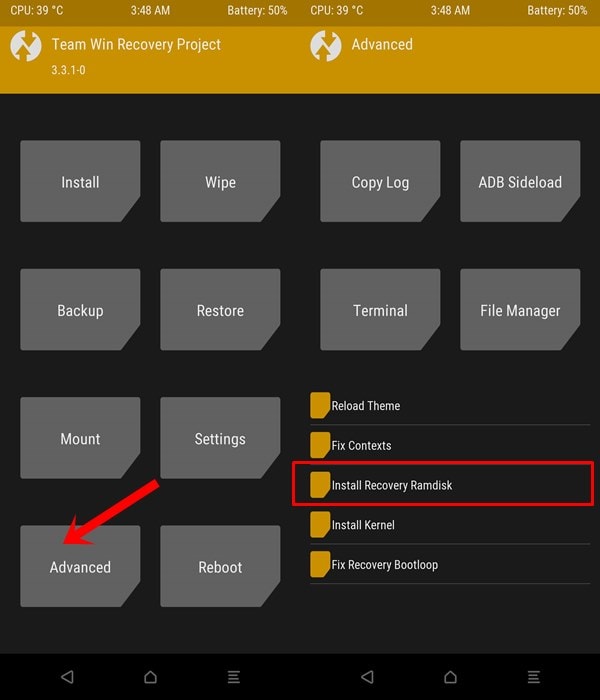Tap home icon on main screen navbar

(x=150, y=677)
